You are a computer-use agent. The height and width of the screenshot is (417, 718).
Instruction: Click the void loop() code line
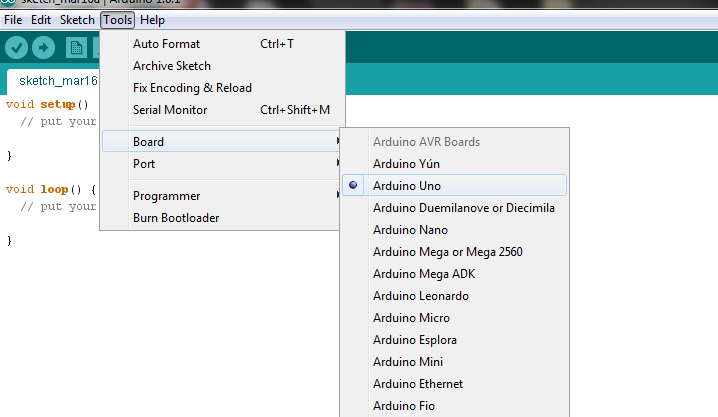(x=51, y=190)
